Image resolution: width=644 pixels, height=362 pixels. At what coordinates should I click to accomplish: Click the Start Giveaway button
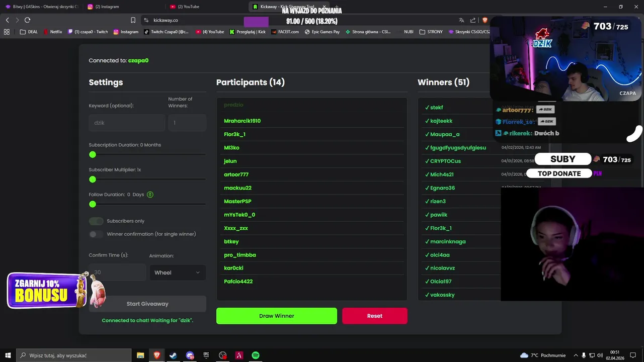tap(147, 304)
